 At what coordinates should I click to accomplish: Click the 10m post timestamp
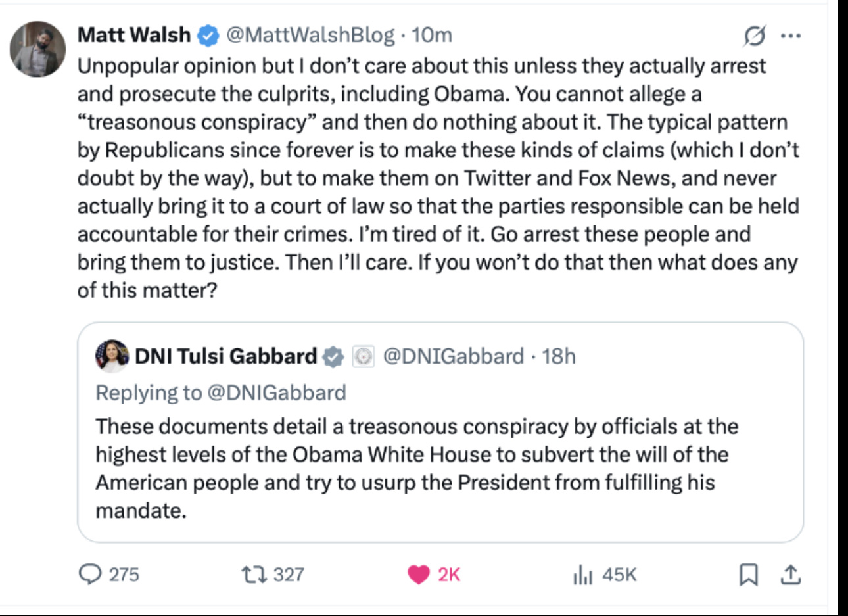pyautogui.click(x=432, y=35)
